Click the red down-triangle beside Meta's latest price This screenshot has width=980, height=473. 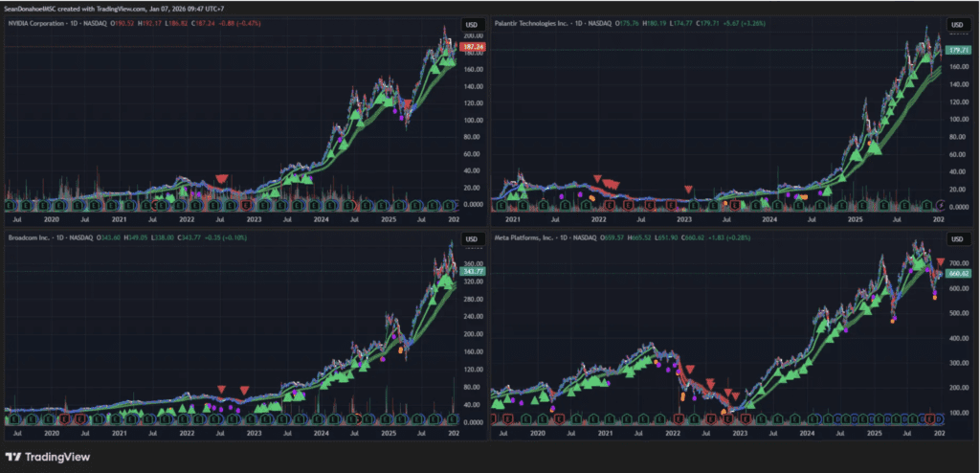click(x=942, y=261)
